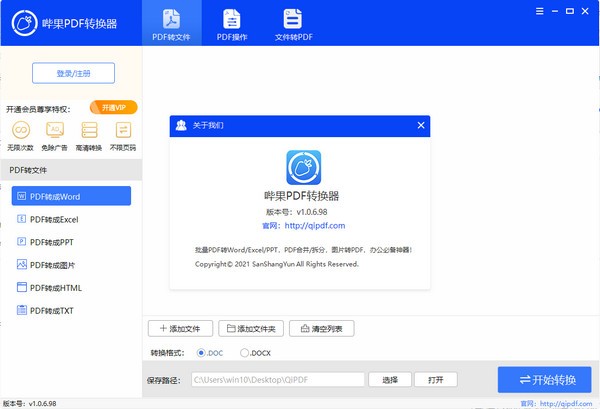Select the .DOCX format radio button
600x409 pixels.
[244, 353]
